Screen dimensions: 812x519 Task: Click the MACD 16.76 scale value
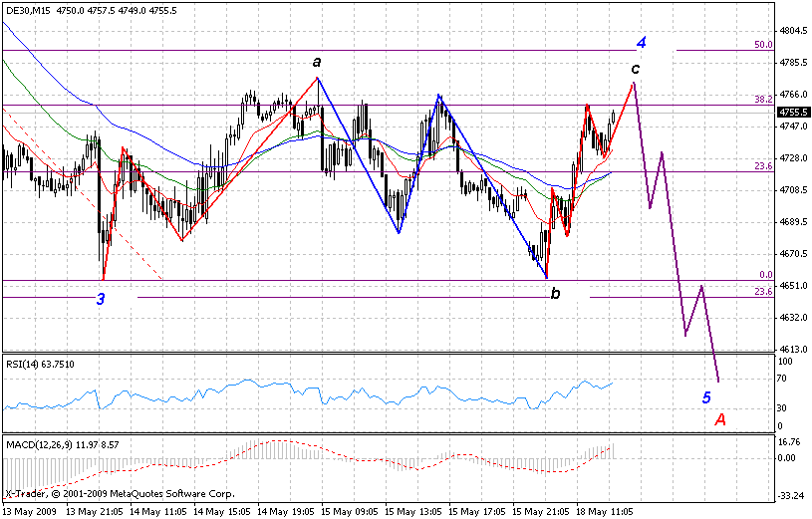[x=791, y=440]
